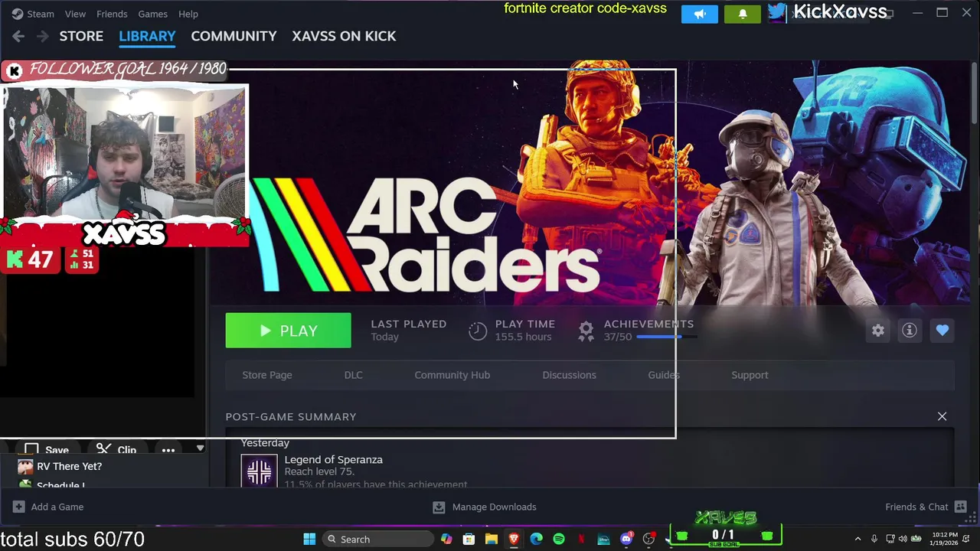Open Steam notifications bell

743,14
